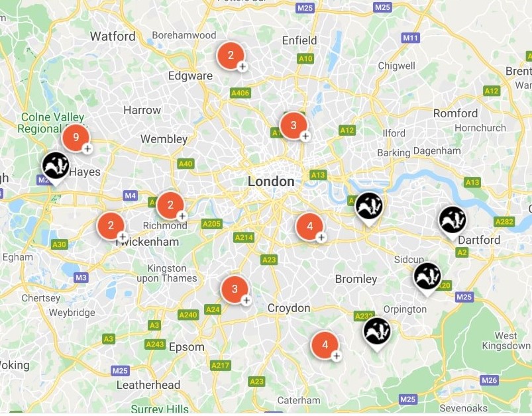Click the cluster of 2 near Edgware

coord(231,55)
